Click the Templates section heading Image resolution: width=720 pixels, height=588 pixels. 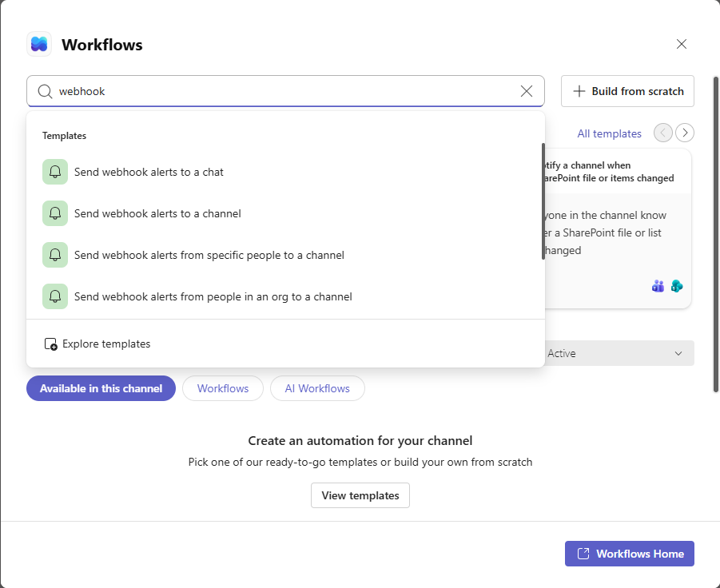point(64,136)
